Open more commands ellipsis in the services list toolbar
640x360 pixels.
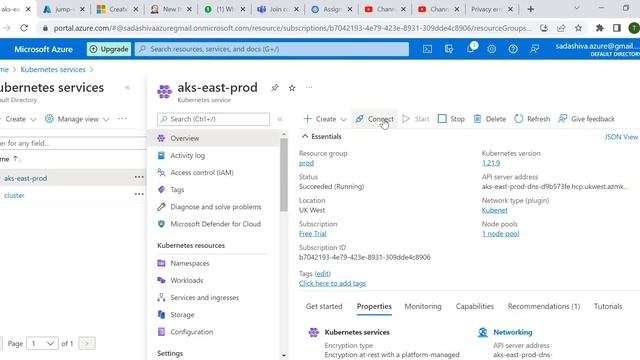[122, 118]
